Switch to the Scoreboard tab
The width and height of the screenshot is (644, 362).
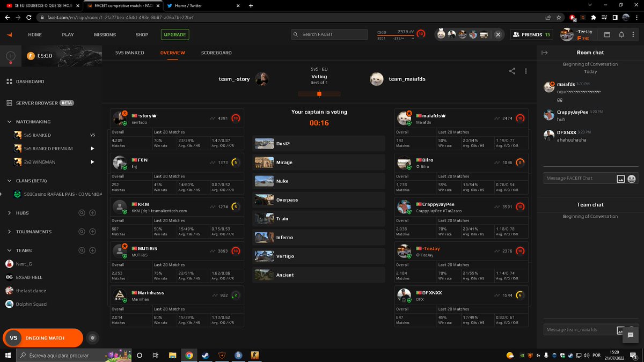216,53
